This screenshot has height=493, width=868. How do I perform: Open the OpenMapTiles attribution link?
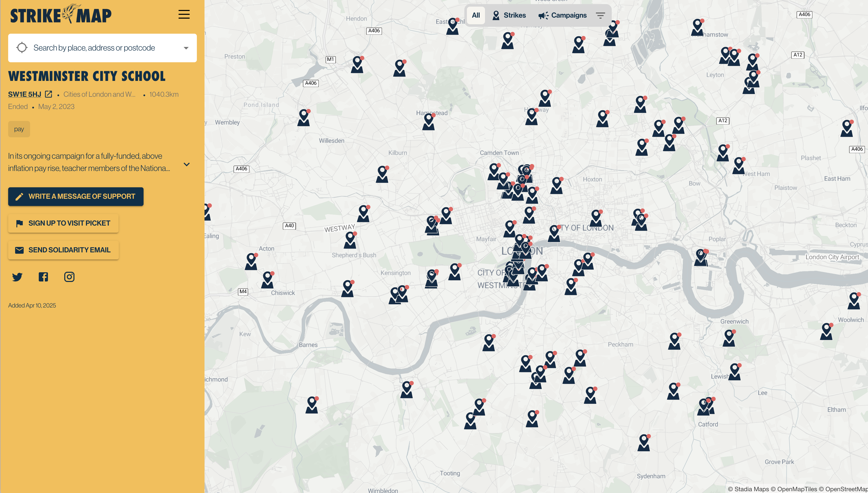pyautogui.click(x=794, y=489)
